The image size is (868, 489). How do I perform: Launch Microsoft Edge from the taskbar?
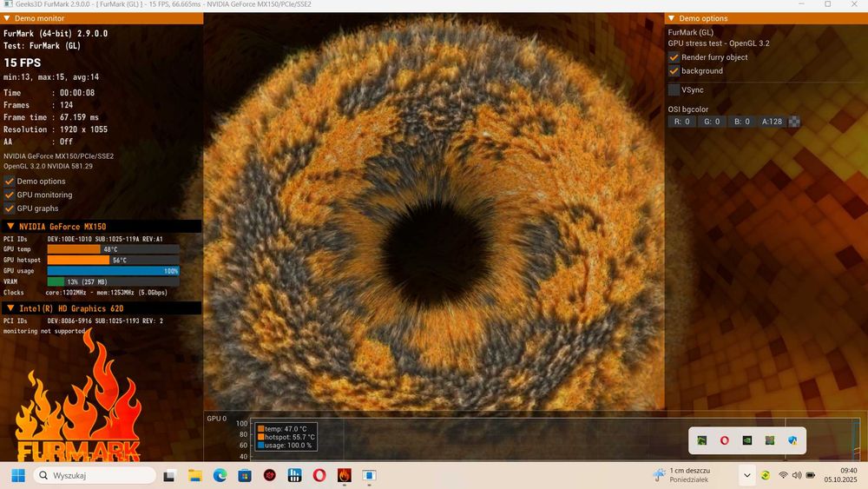click(x=220, y=475)
